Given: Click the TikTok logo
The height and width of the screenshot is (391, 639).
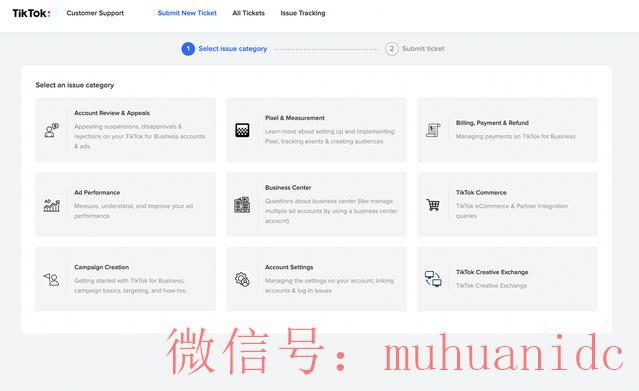Looking at the screenshot, I should coord(31,13).
